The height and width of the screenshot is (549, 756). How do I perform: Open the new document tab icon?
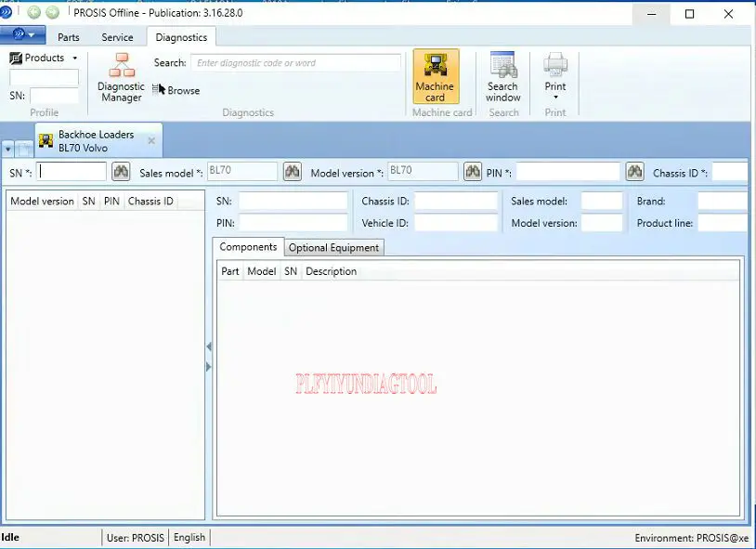(x=24, y=149)
